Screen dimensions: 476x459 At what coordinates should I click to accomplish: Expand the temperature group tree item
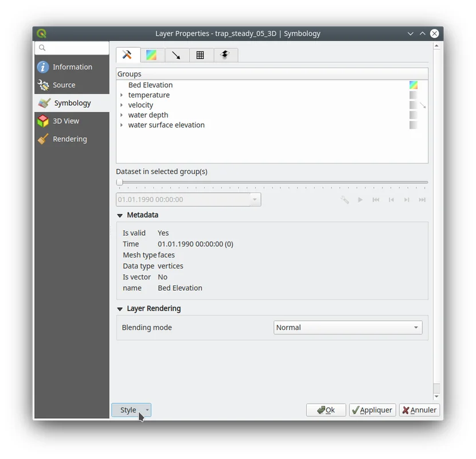coord(122,95)
